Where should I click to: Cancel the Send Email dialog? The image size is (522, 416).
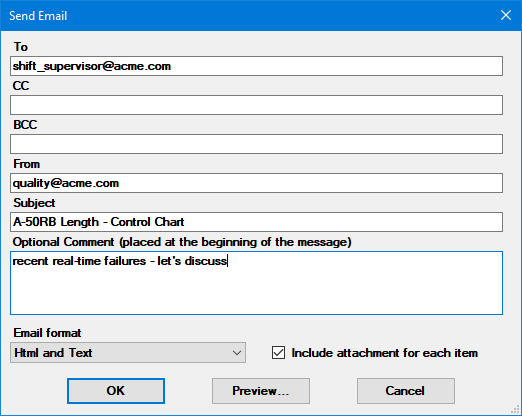click(406, 391)
